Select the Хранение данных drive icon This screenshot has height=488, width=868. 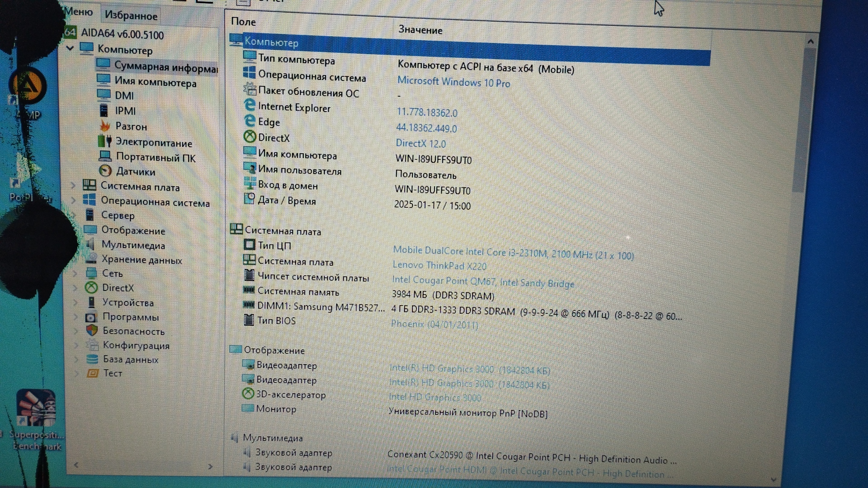(x=91, y=259)
